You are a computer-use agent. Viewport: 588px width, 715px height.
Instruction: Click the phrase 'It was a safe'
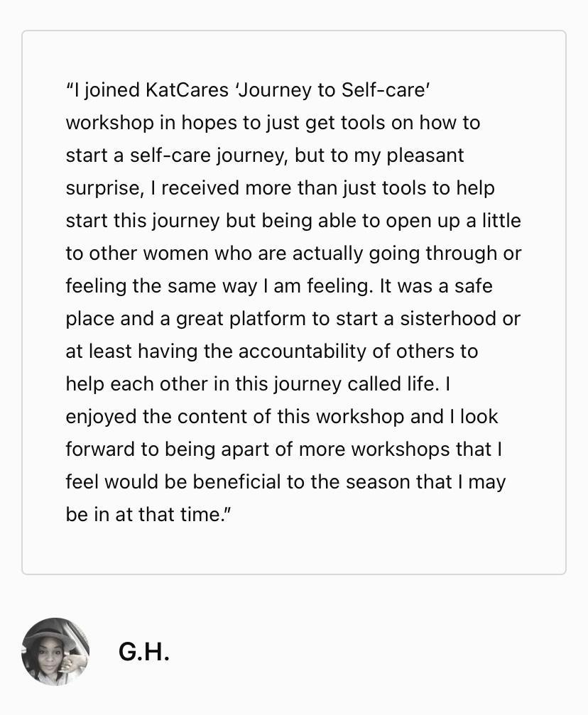[x=435, y=286]
